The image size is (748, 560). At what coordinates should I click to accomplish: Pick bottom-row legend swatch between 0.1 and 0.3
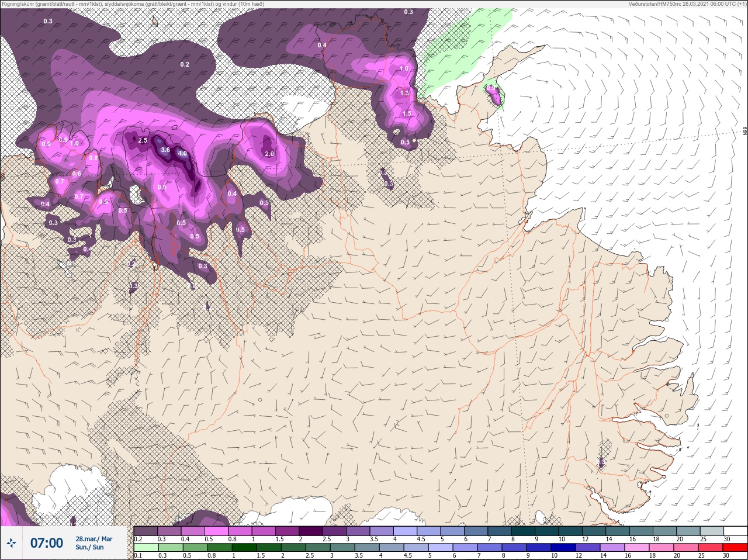pyautogui.click(x=146, y=548)
